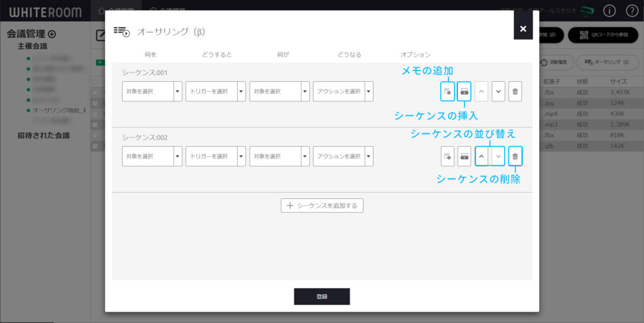Click the .fbx 3,497K file row
Viewport: 644px width, 323px height.
click(591, 93)
